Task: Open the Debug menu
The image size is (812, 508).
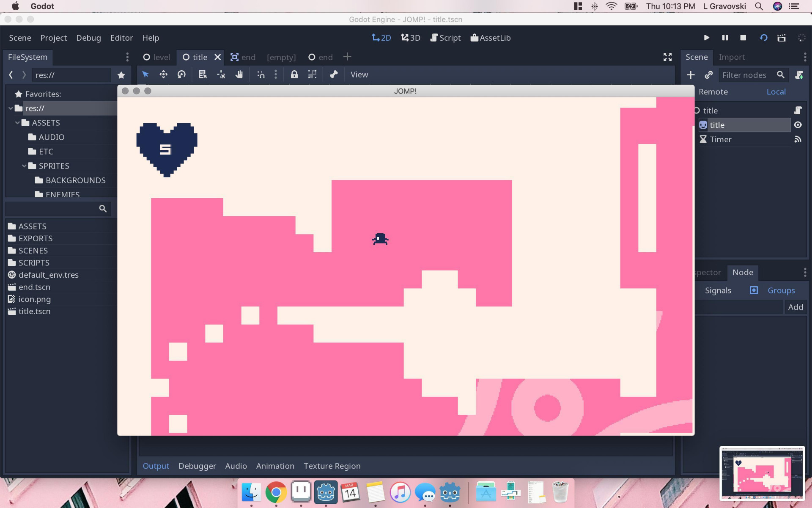Action: pos(88,38)
